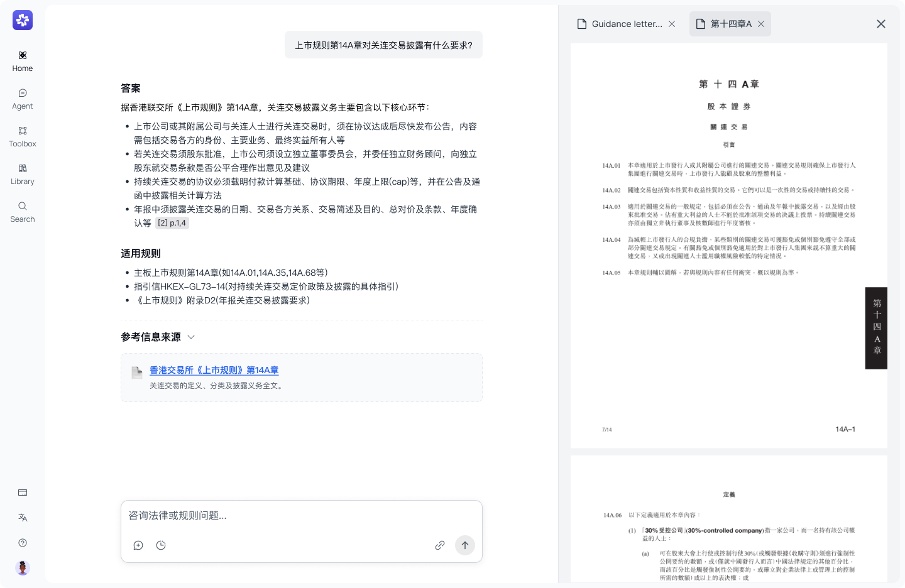Click the 14A.06 paragraph in document

(x=652, y=515)
